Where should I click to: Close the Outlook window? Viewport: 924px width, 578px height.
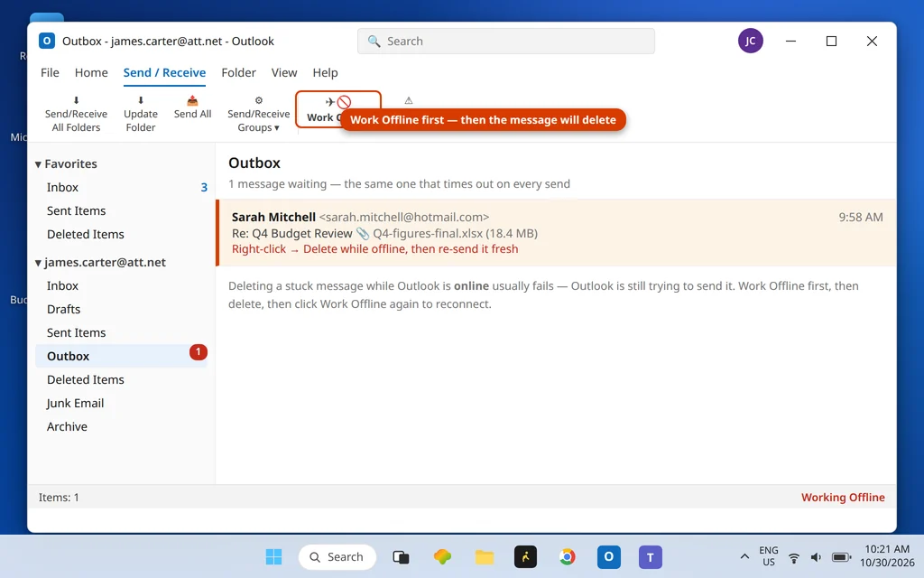point(873,41)
